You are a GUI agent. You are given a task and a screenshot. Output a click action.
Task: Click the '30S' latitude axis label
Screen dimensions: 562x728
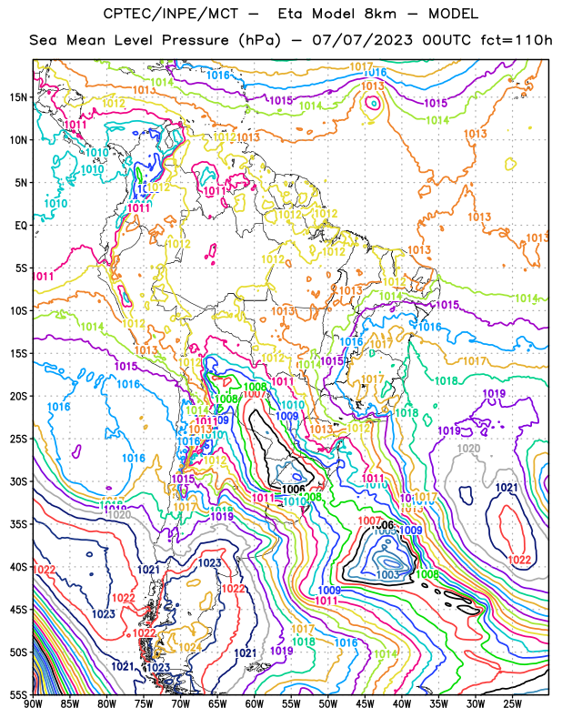click(18, 481)
